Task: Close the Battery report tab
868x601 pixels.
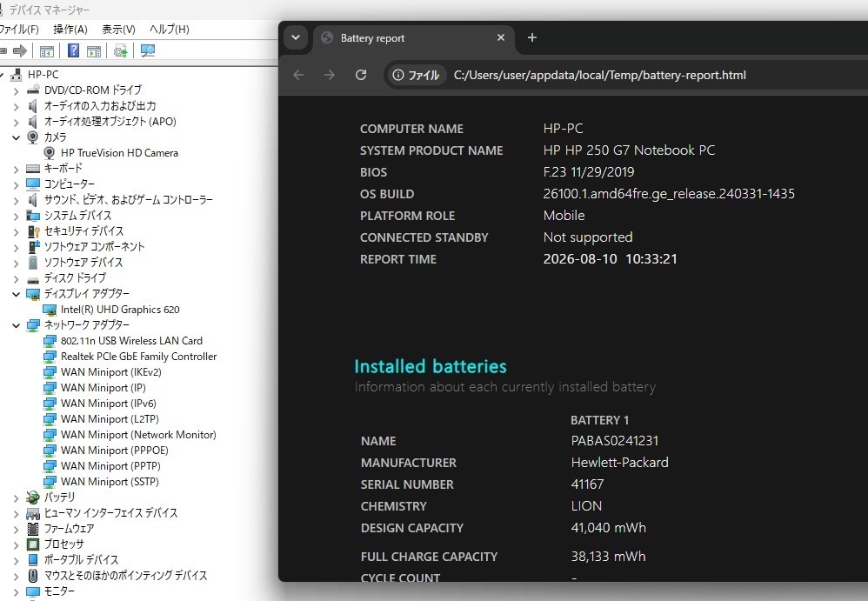Action: click(501, 37)
